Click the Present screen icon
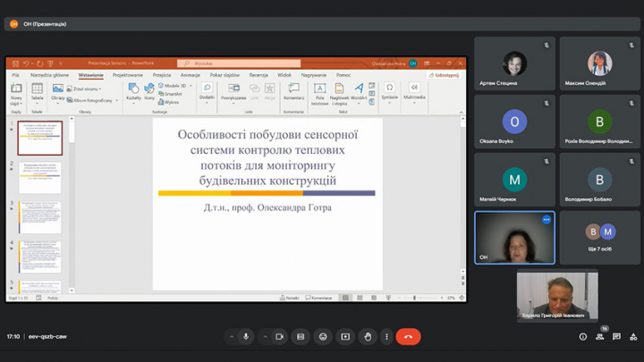Image resolution: width=644 pixels, height=362 pixels. pos(345,337)
